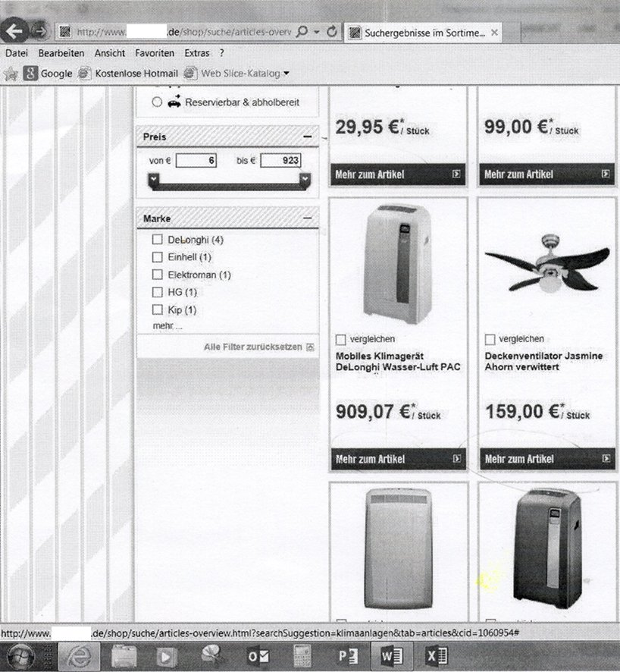Click Mehr zum Artikel under 909,07 €
This screenshot has width=620, height=672.
tap(398, 459)
